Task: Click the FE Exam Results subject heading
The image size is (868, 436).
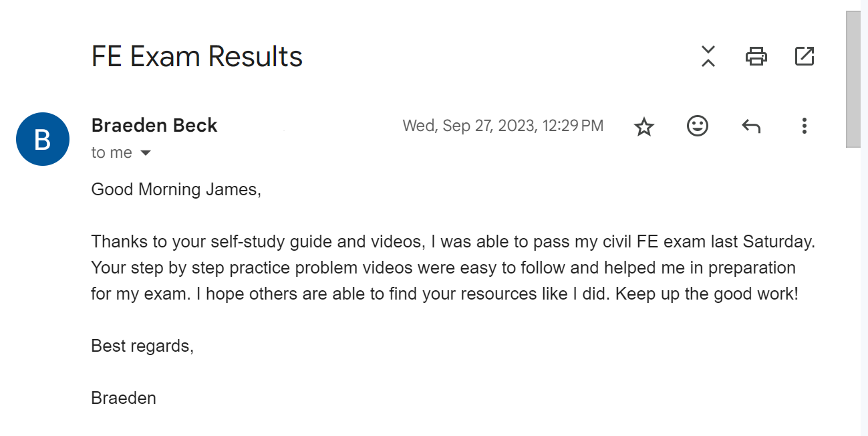Action: click(x=197, y=57)
